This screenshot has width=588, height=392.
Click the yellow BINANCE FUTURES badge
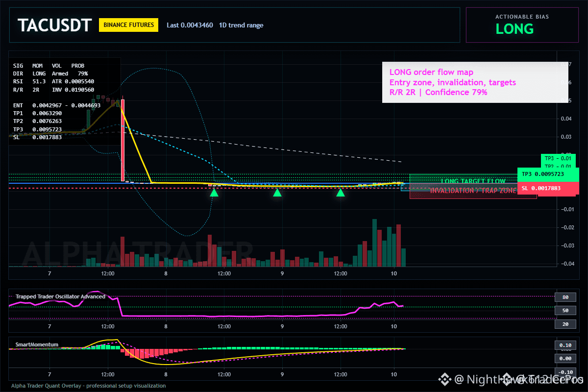[x=128, y=25]
